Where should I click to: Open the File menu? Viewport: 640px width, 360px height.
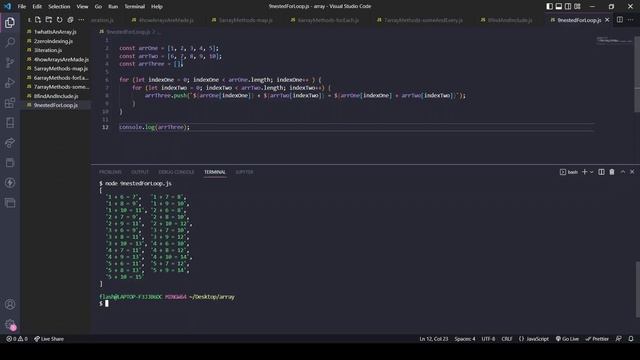(22, 6)
